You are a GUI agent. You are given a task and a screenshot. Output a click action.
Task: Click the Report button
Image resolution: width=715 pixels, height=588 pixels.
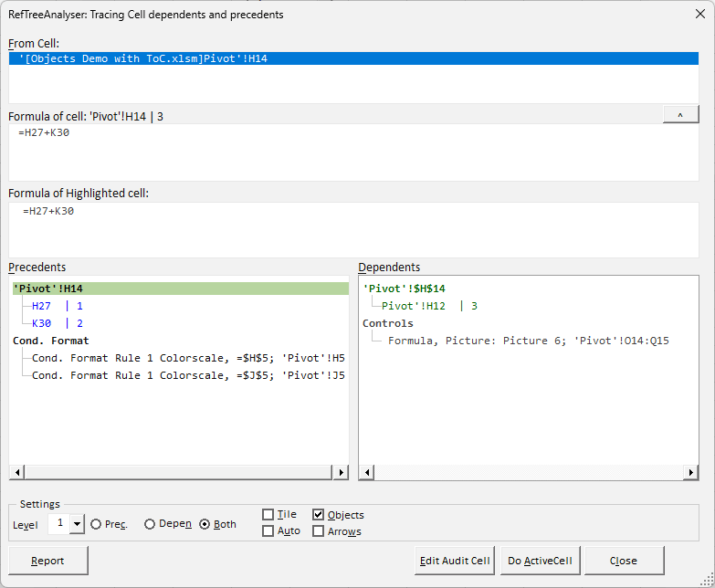[x=47, y=561]
